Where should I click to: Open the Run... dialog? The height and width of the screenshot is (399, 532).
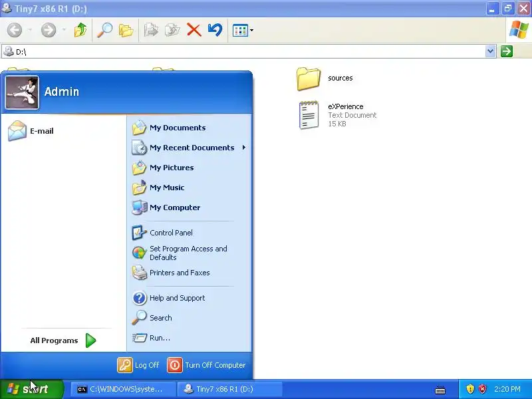pos(189,338)
